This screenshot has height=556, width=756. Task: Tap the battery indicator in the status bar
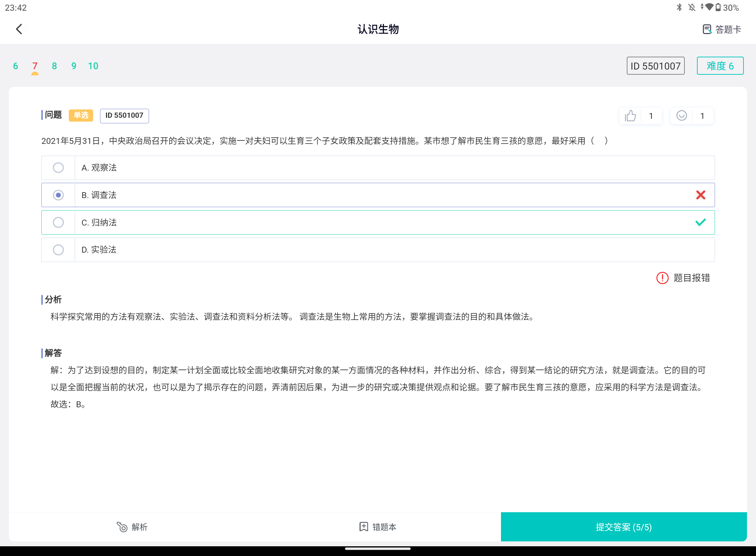click(x=717, y=8)
